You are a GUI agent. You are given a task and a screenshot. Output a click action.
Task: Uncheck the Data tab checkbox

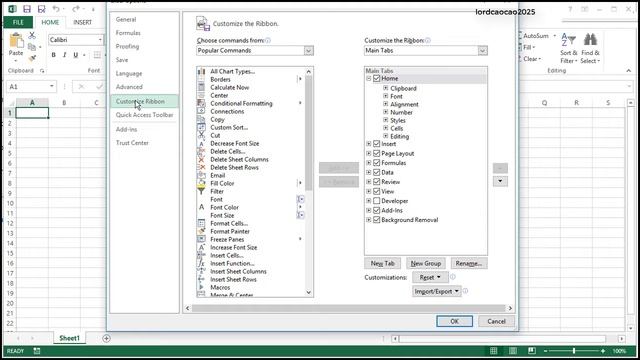(x=377, y=172)
